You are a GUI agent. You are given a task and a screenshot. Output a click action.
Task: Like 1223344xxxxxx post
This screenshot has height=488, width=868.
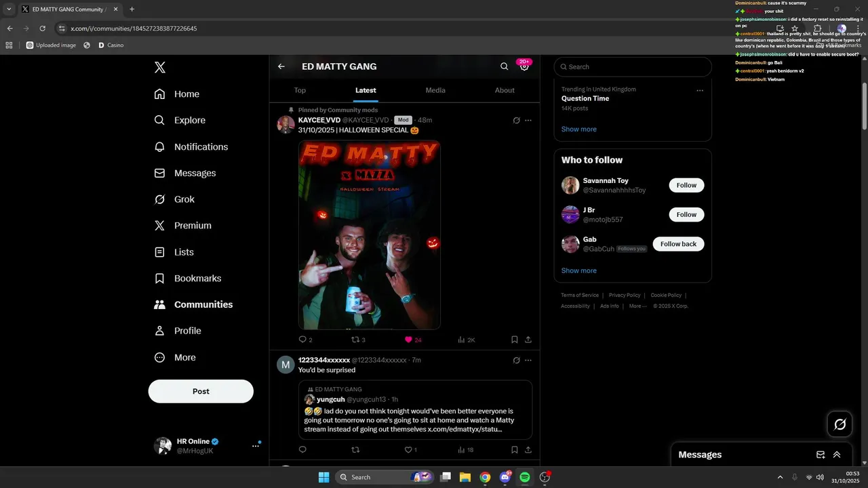click(x=410, y=449)
